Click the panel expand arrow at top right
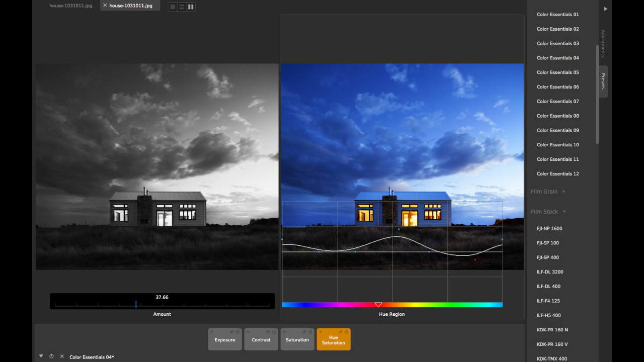Image resolution: width=644 pixels, height=362 pixels. [605, 9]
